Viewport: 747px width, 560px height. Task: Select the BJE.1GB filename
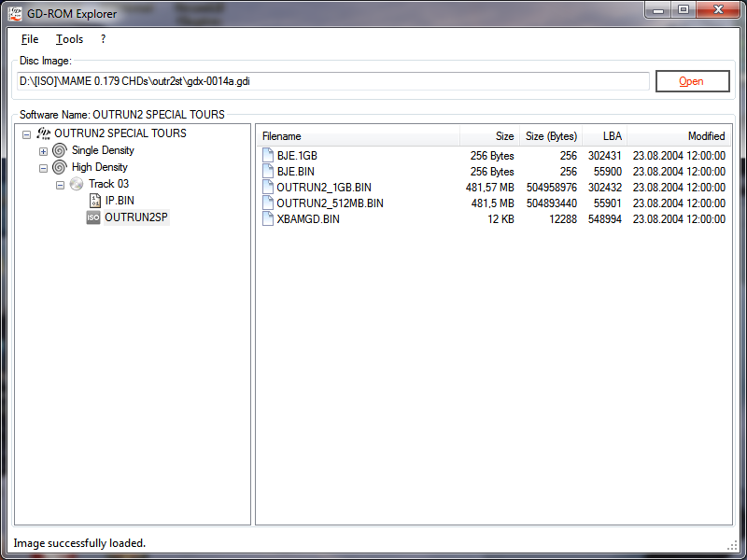tap(297, 156)
